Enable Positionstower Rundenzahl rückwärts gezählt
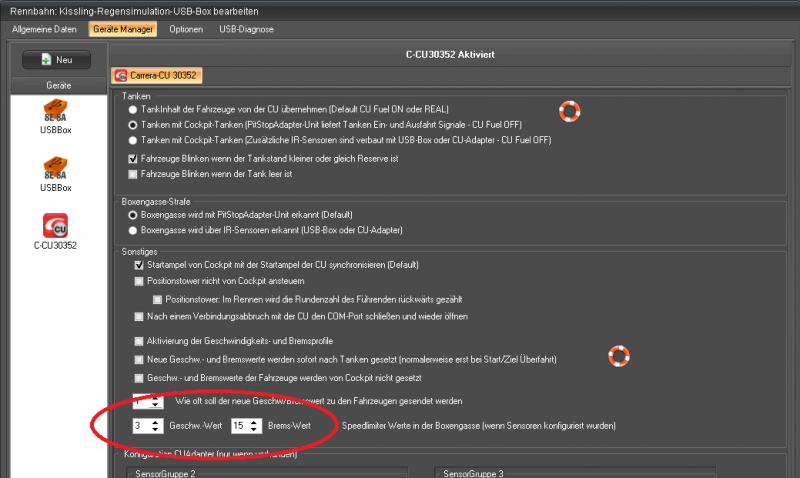 tap(157, 299)
